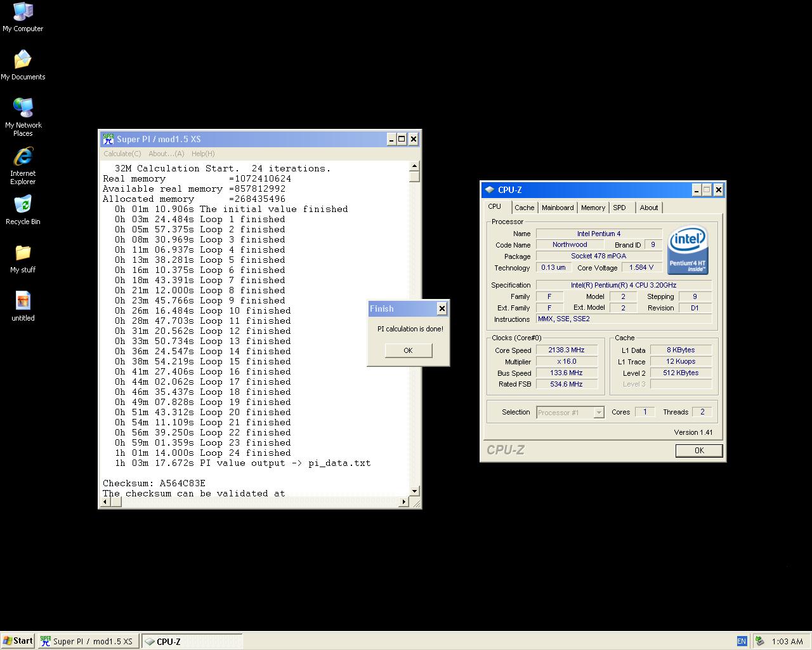Open the Help(H) menu

click(x=203, y=154)
